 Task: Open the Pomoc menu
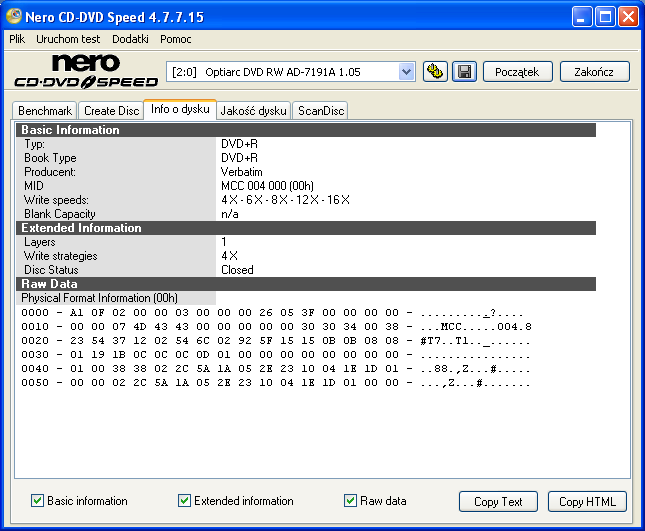176,39
